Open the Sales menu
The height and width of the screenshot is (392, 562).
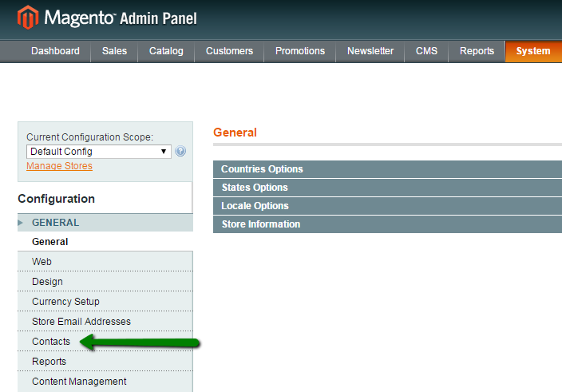click(x=114, y=51)
